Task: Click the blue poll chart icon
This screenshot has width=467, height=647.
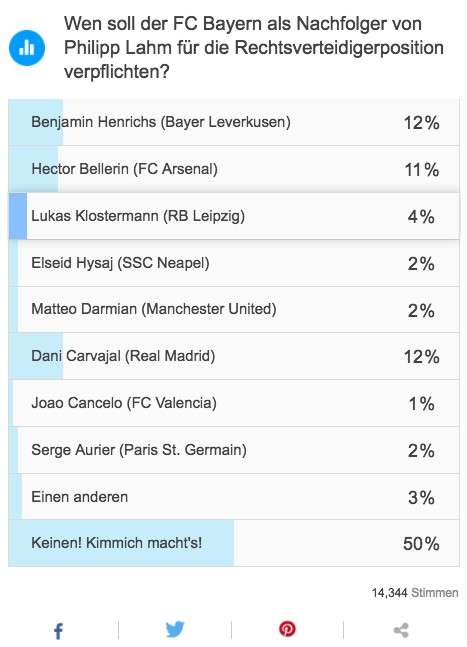Action: pyautogui.click(x=27, y=48)
